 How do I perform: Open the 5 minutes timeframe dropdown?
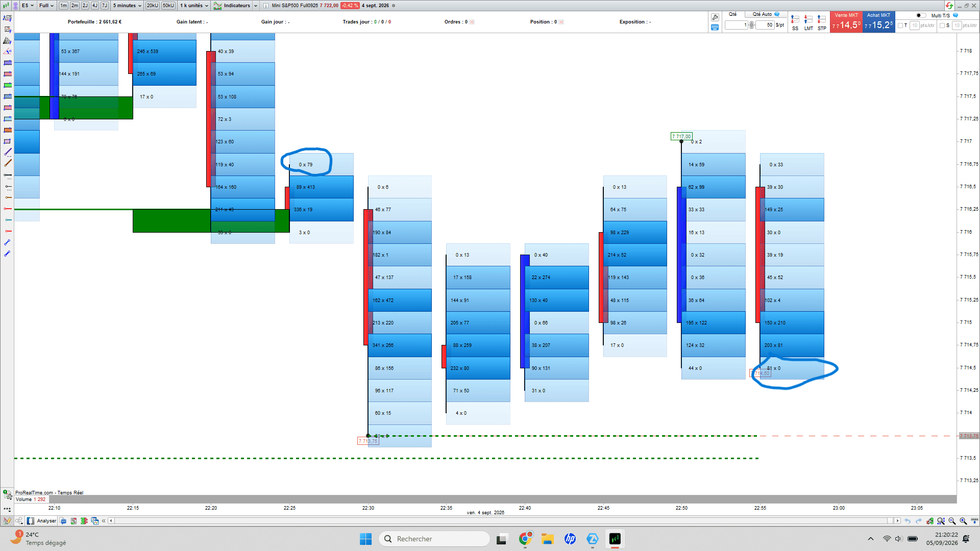127,6
